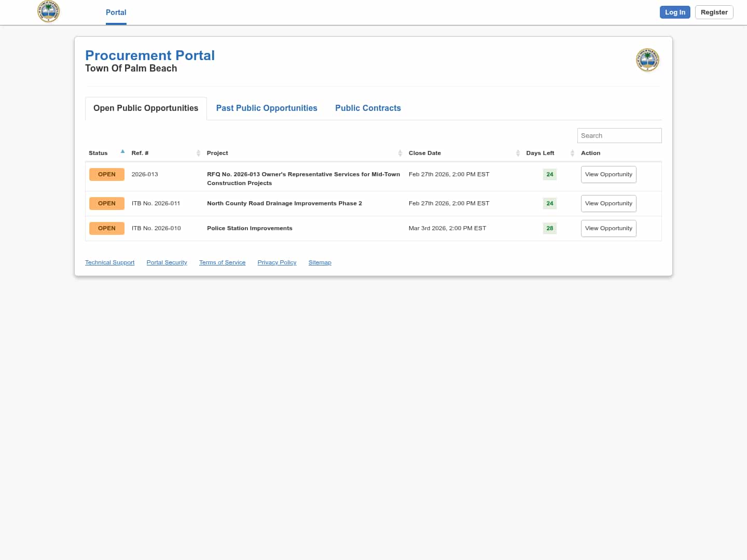747x560 pixels.
Task: View Opportunity for Police Station Improvements
Action: (608, 228)
